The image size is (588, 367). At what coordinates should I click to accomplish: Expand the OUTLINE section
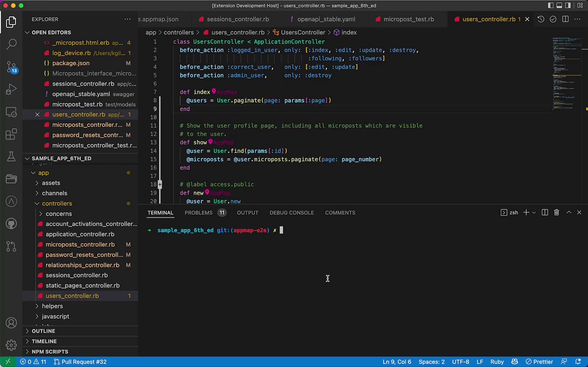coord(43,331)
